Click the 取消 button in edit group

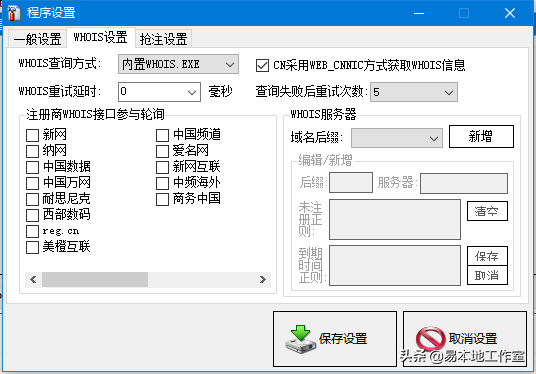487,275
